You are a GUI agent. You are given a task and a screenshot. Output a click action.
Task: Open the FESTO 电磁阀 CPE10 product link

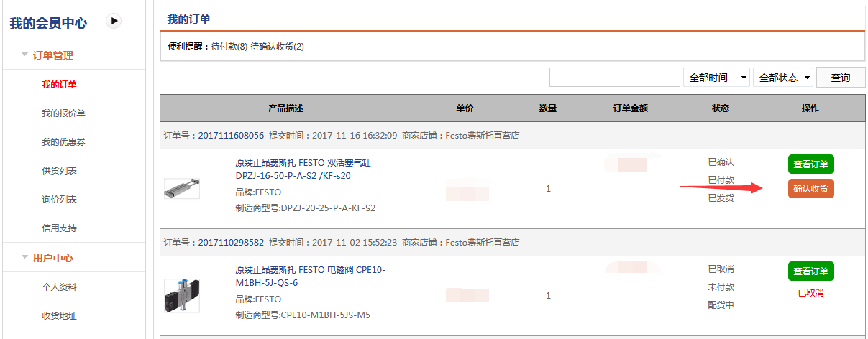coord(310,276)
